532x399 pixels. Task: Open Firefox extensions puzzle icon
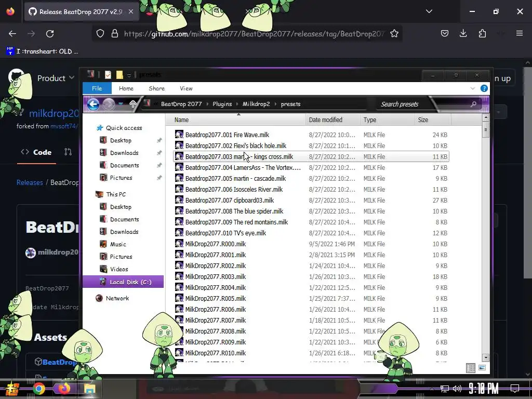point(482,33)
